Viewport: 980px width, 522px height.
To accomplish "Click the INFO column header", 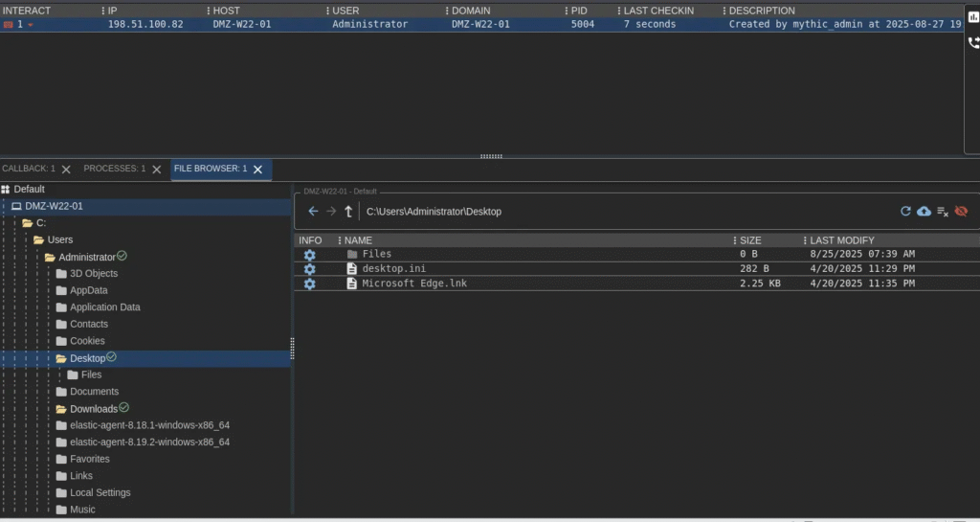I will (x=310, y=240).
